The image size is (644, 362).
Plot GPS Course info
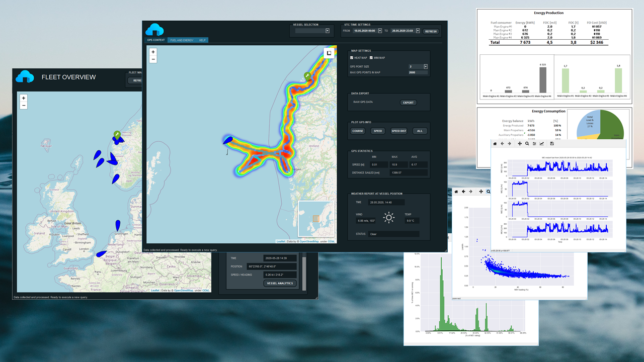(358, 131)
